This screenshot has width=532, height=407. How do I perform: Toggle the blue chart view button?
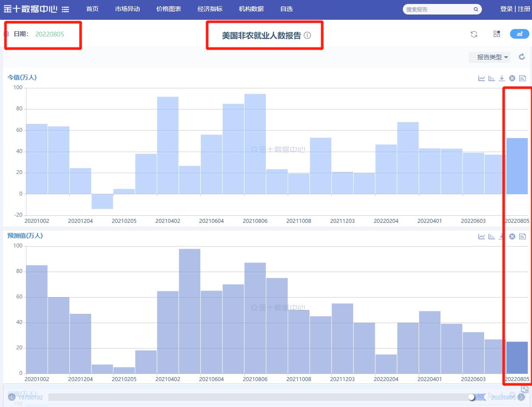pos(519,34)
